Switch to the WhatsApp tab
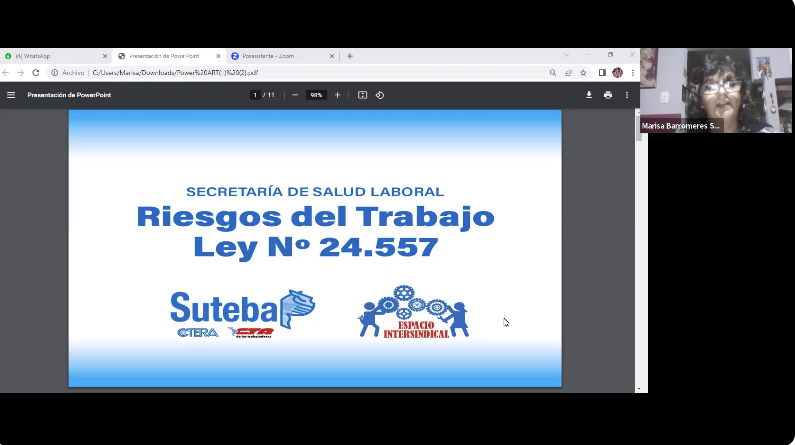This screenshot has width=795, height=445. coord(50,56)
